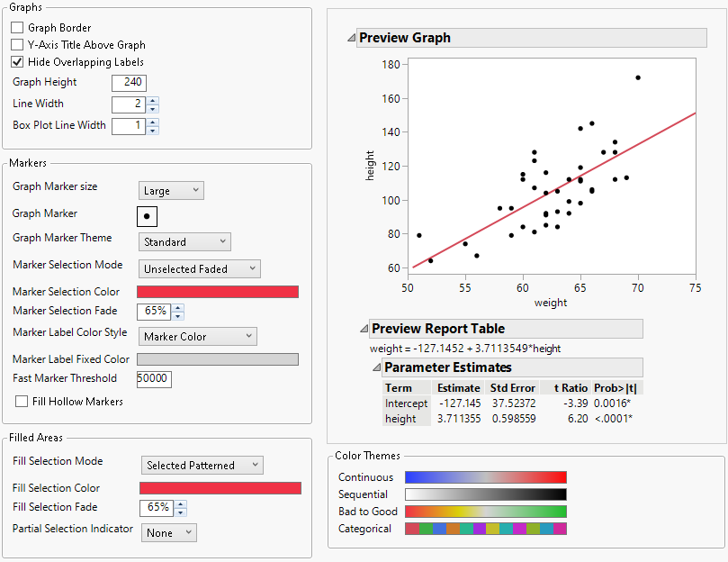Open the Graph Marker Theme dropdown
This screenshot has width=728, height=562.
point(184,241)
